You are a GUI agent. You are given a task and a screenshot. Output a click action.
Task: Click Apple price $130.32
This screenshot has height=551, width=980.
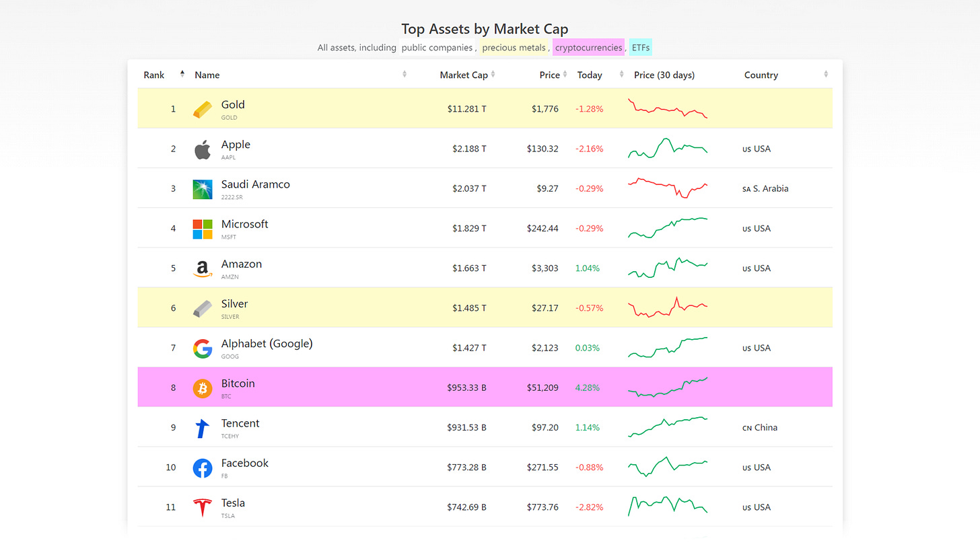pyautogui.click(x=542, y=149)
